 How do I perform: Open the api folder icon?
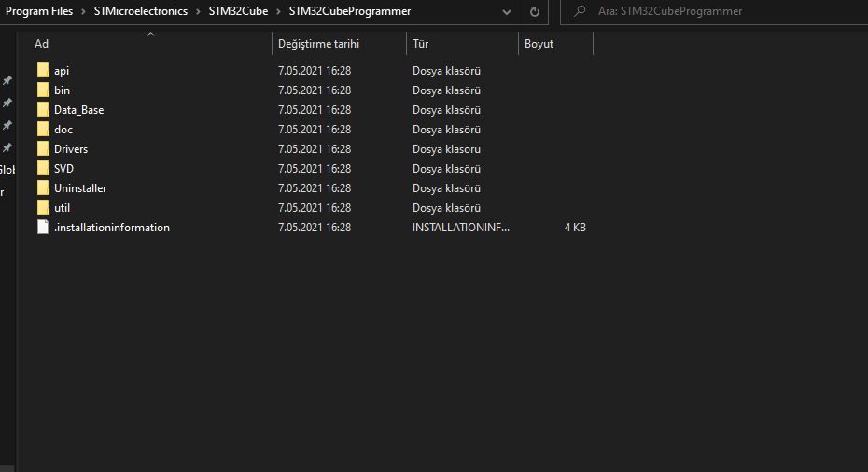[x=43, y=70]
